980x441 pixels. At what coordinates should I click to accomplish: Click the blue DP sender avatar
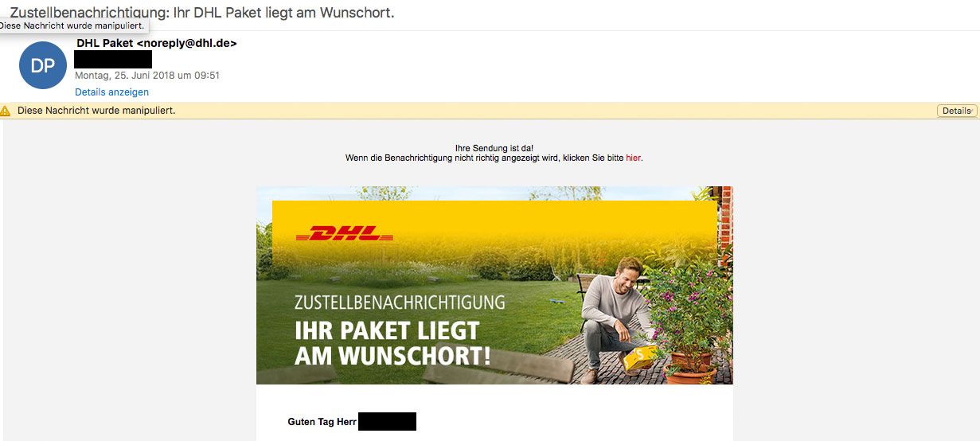click(42, 65)
